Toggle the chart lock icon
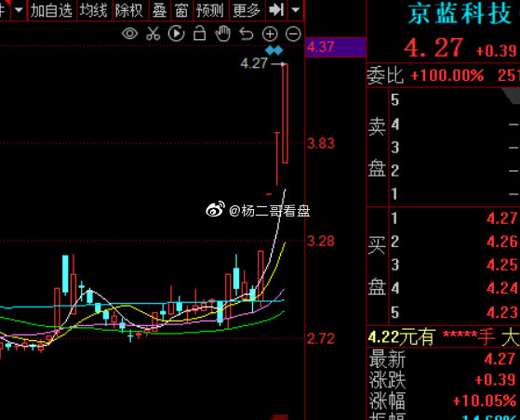 click(199, 33)
